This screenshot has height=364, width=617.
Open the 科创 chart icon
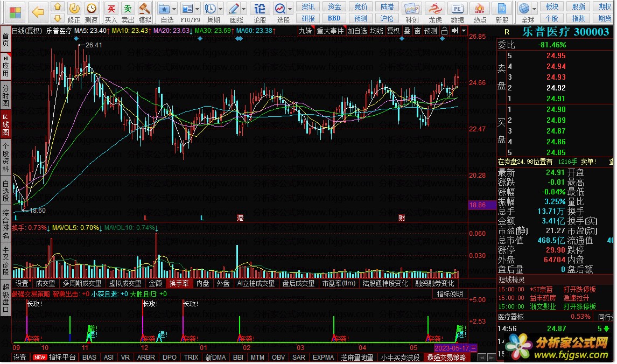coord(411,9)
